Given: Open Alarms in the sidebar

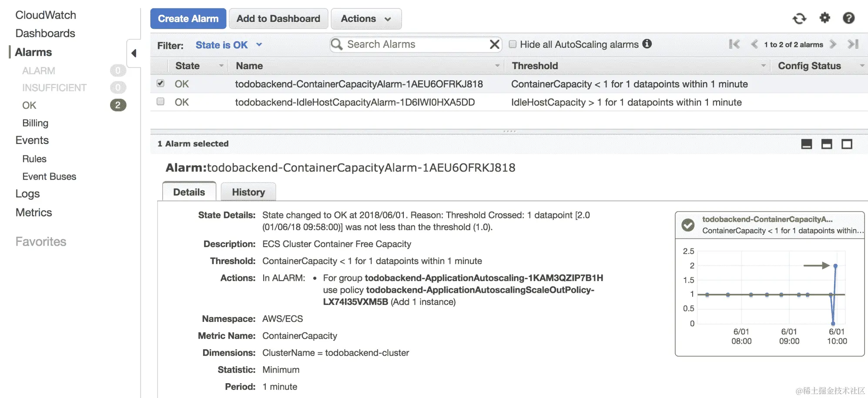Looking at the screenshot, I should click(x=34, y=52).
